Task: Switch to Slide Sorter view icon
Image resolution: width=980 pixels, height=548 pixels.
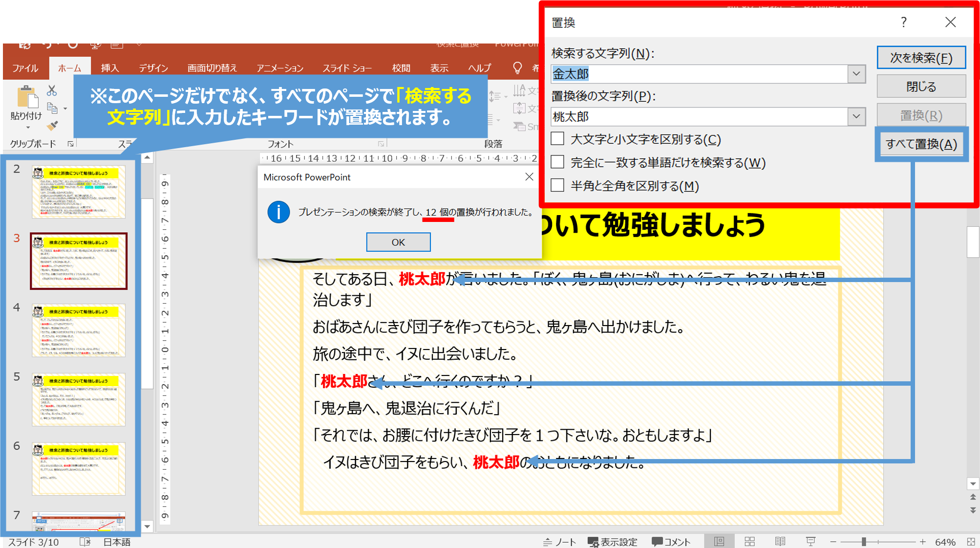Action: coord(749,541)
